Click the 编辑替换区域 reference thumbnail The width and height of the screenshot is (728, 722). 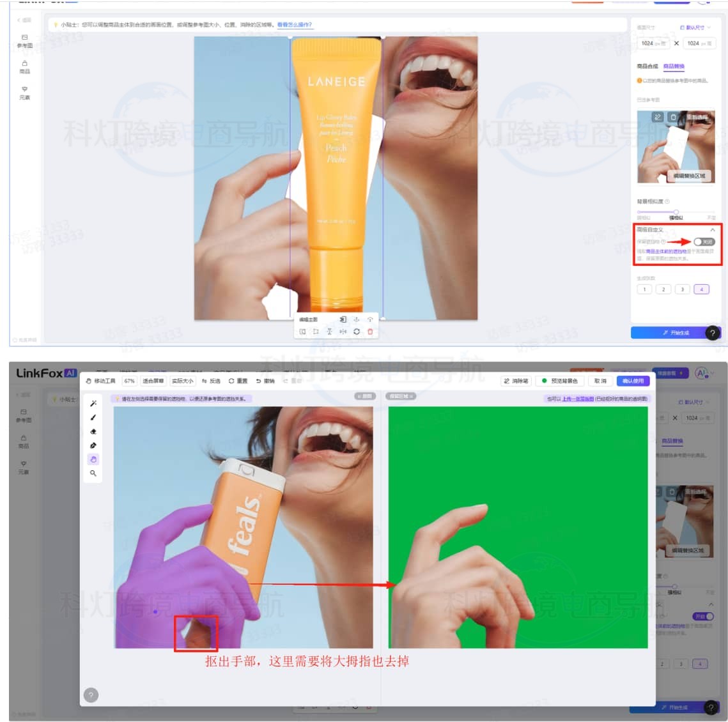(x=689, y=176)
